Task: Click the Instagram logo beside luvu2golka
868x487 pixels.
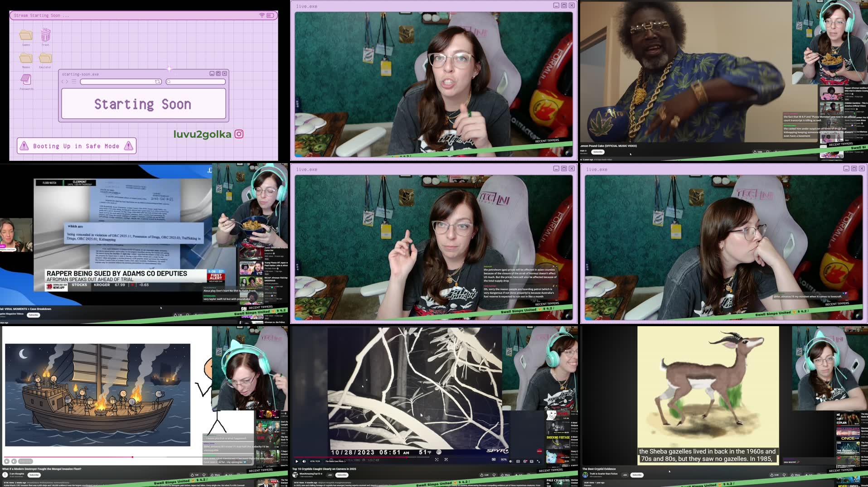Action: point(239,134)
